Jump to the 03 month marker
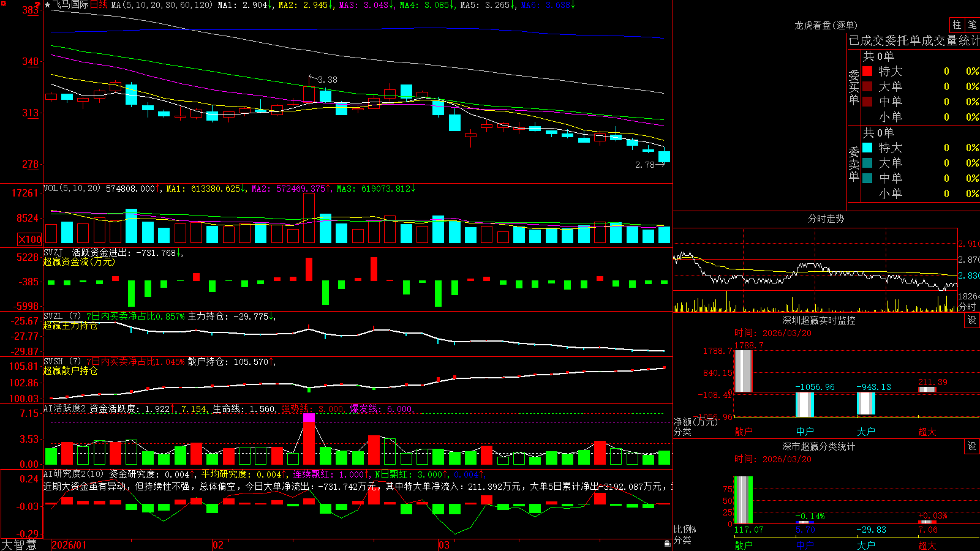980x551 pixels. pos(444,545)
